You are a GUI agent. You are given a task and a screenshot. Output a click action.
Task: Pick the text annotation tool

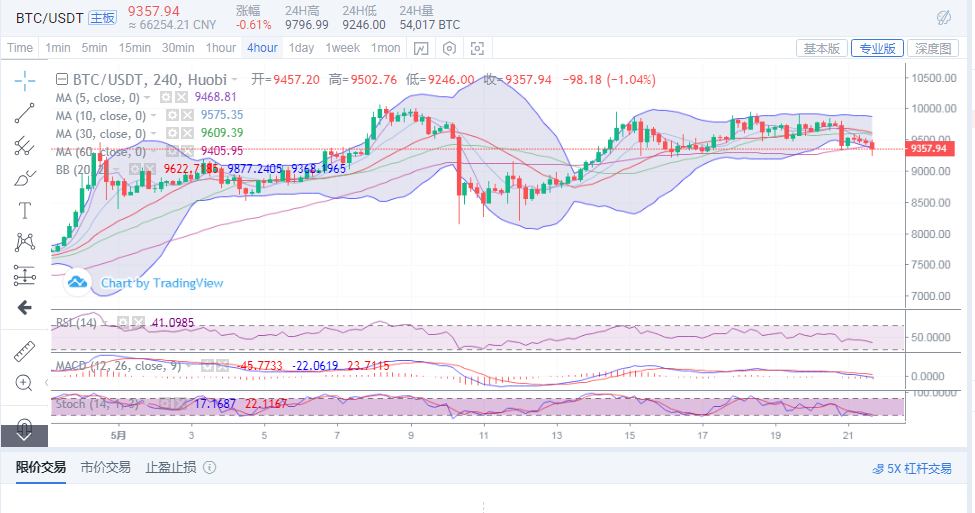tap(25, 210)
